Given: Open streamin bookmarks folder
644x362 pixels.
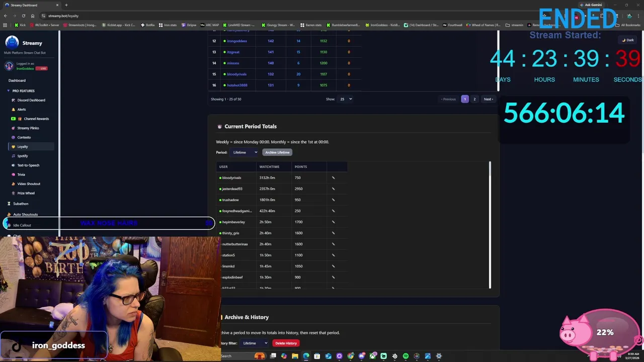Looking at the screenshot, I should click(x=515, y=25).
